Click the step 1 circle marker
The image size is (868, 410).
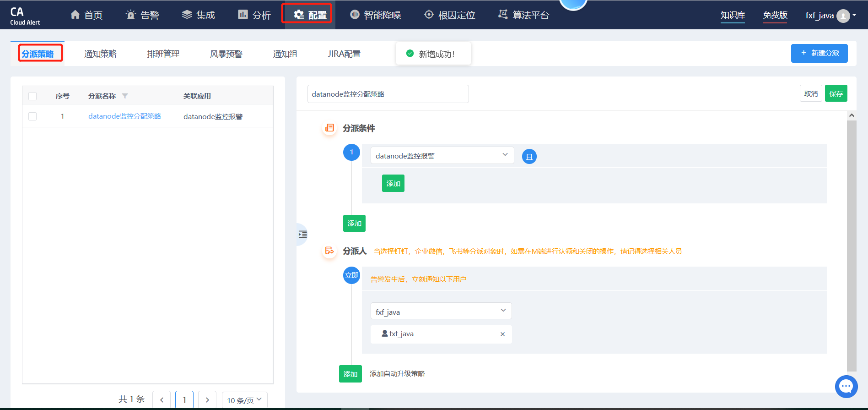click(351, 152)
